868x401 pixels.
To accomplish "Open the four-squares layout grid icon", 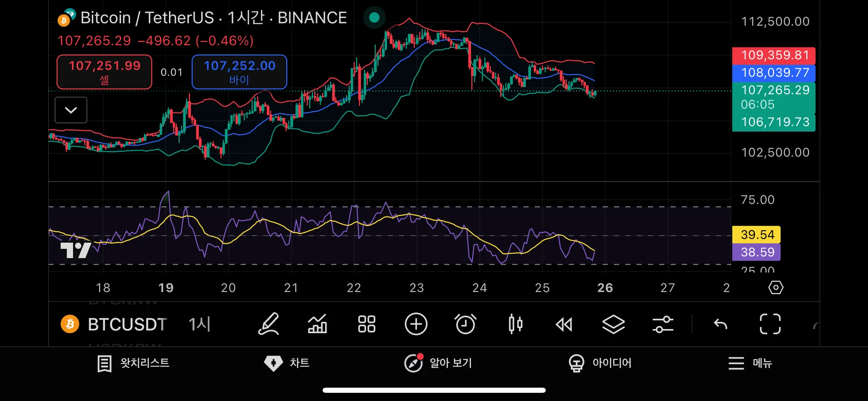I will point(367,324).
